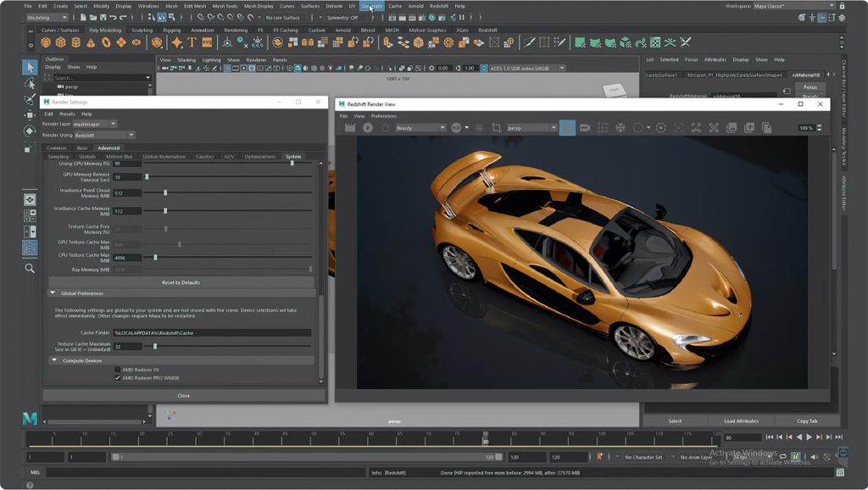This screenshot has height=490, width=868.
Task: Select the polygon cube icon on the shelf
Action: pyautogui.click(x=60, y=42)
